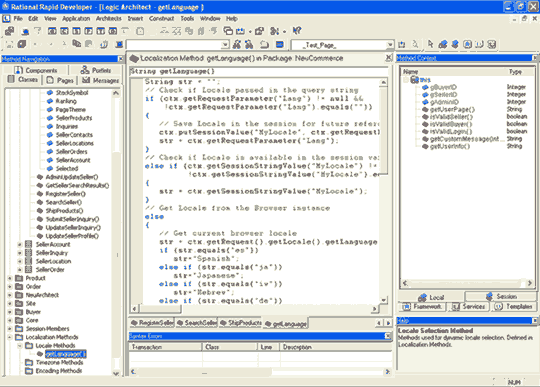Select the UpdateSellerProfile() method
This screenshot has height=387, width=540.
tap(72, 236)
